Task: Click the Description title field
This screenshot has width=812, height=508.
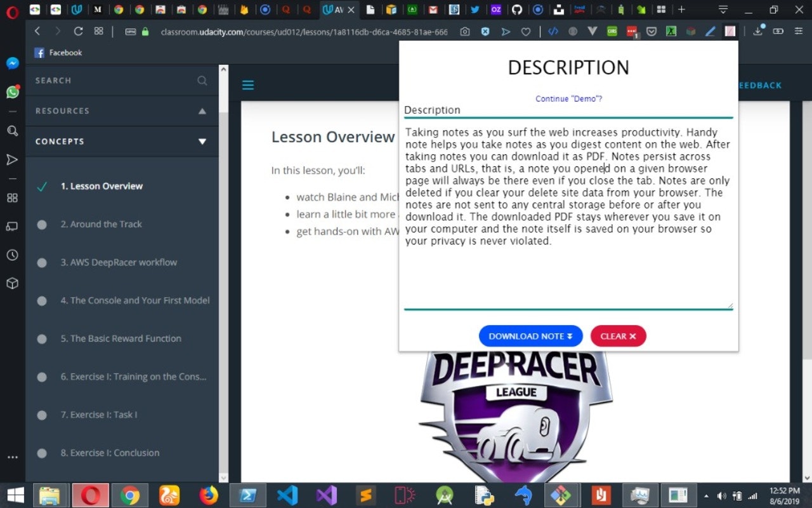Action: pos(568,110)
